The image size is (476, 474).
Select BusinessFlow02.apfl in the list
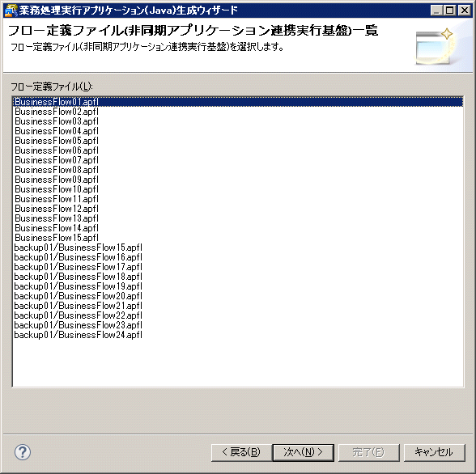tap(238, 112)
